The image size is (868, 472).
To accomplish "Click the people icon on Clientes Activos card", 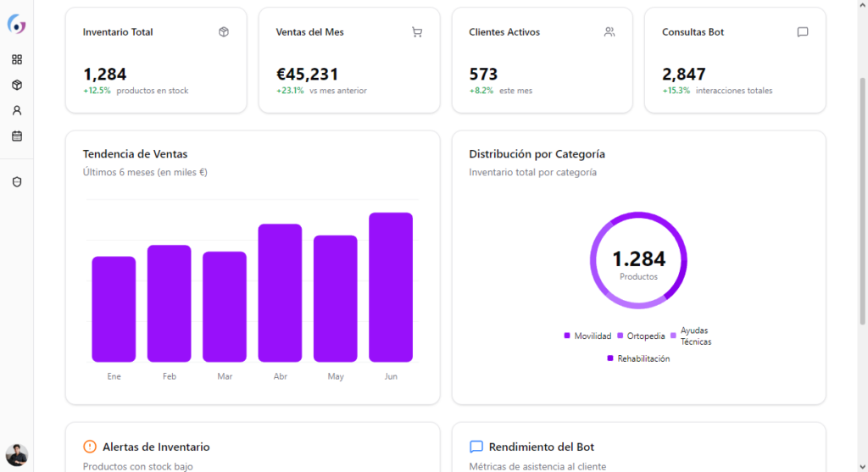I will (609, 32).
